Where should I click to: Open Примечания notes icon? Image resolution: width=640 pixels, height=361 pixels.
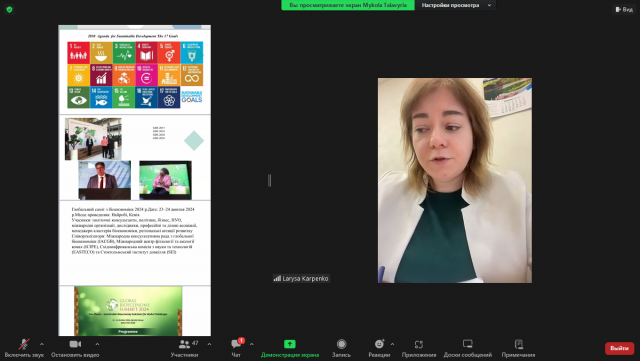518,344
